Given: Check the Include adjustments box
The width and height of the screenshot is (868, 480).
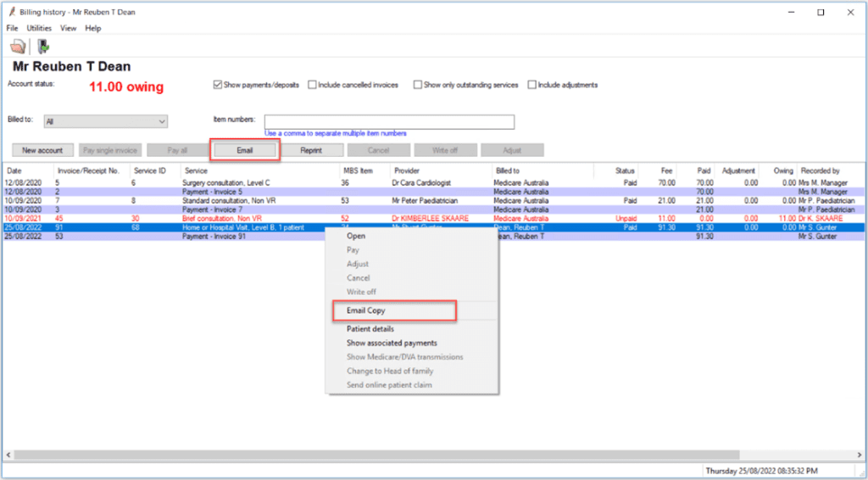Looking at the screenshot, I should pyautogui.click(x=531, y=85).
